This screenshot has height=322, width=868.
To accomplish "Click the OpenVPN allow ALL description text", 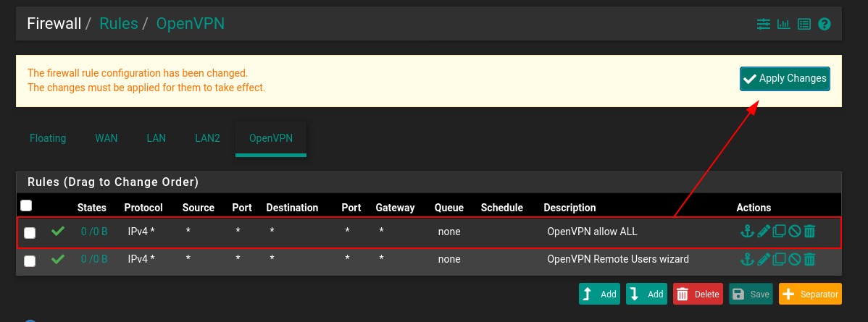I will [x=593, y=232].
